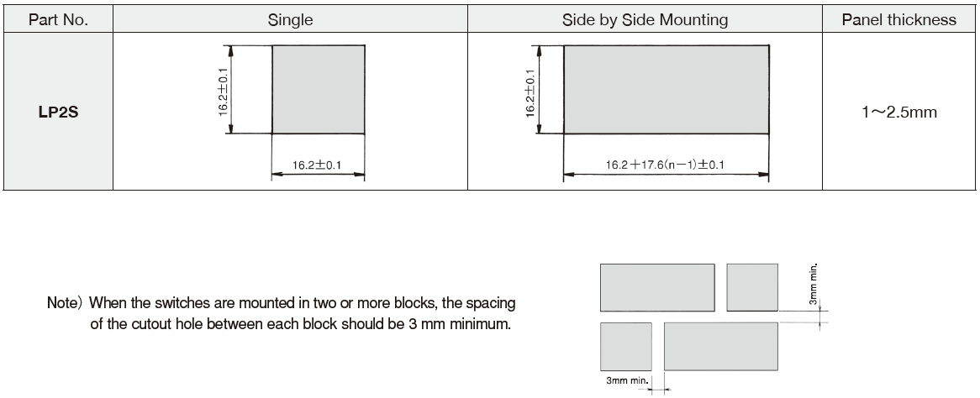Click the gray single cutout square
The height and width of the screenshot is (398, 980).
click(x=319, y=89)
